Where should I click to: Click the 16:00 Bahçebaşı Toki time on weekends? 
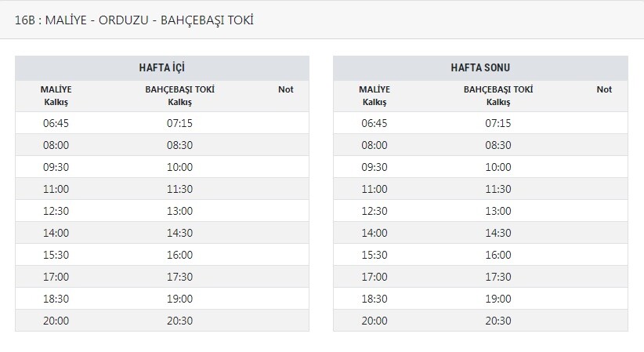coord(498,255)
